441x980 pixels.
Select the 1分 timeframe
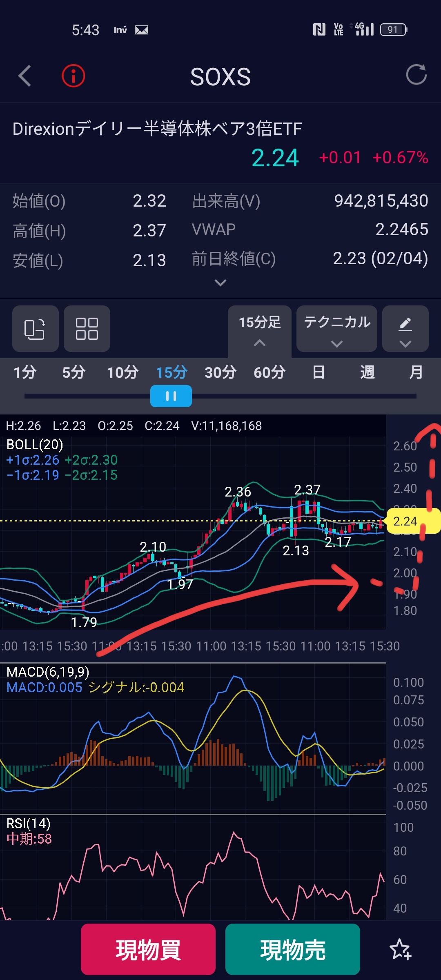(x=25, y=372)
